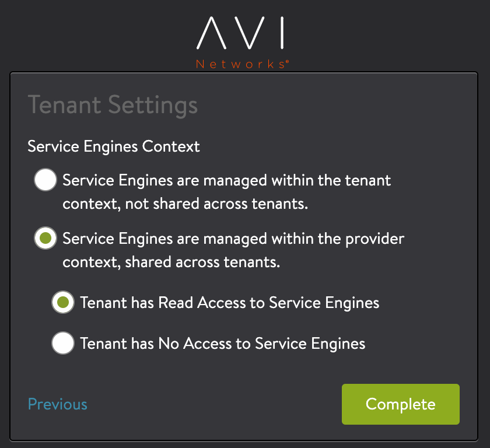Click 'context, not shared across tenants.' text line
Viewport: 490px width, 448px height.
pos(193,204)
